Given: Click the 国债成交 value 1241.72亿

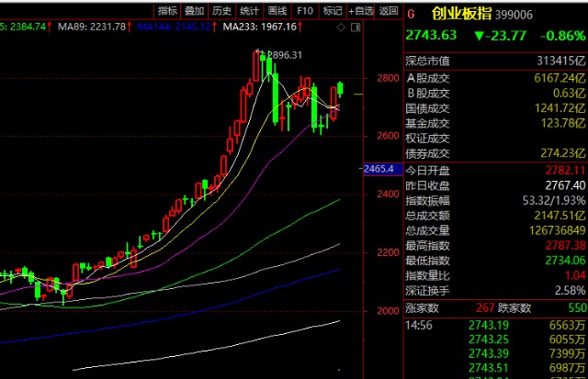Looking at the screenshot, I should pos(560,108).
